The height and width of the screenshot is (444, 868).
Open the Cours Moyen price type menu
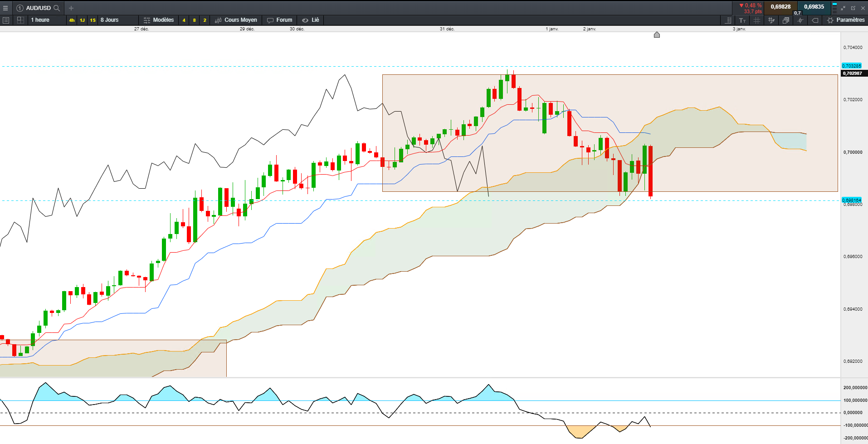236,20
